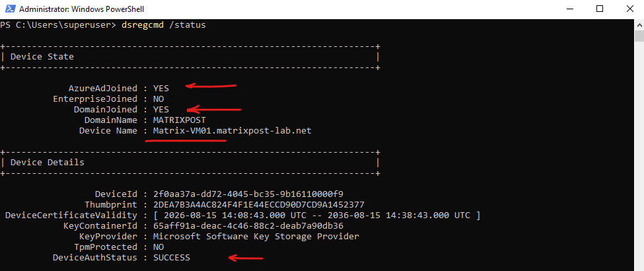Viewport: 644px width, 271px height.
Task: Click the Matrix-VM01.matrixpost-lab.net device name
Action: (x=232, y=131)
